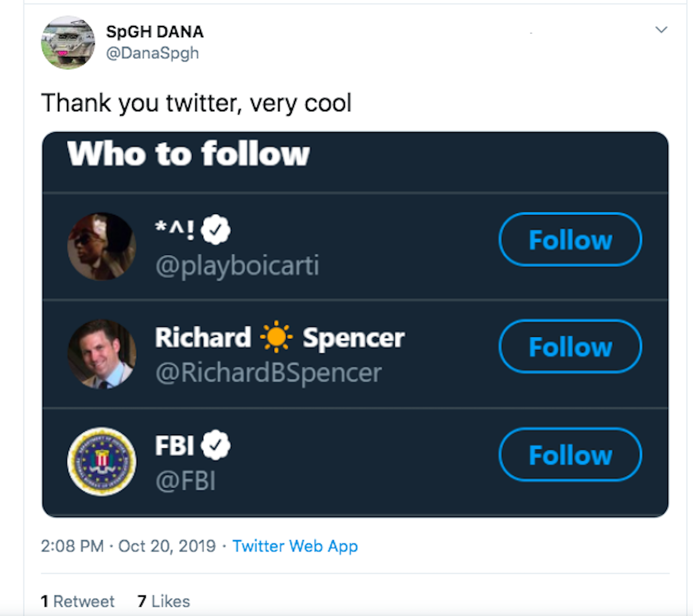View the 7 Likes list
The height and width of the screenshot is (616, 693).
[164, 601]
